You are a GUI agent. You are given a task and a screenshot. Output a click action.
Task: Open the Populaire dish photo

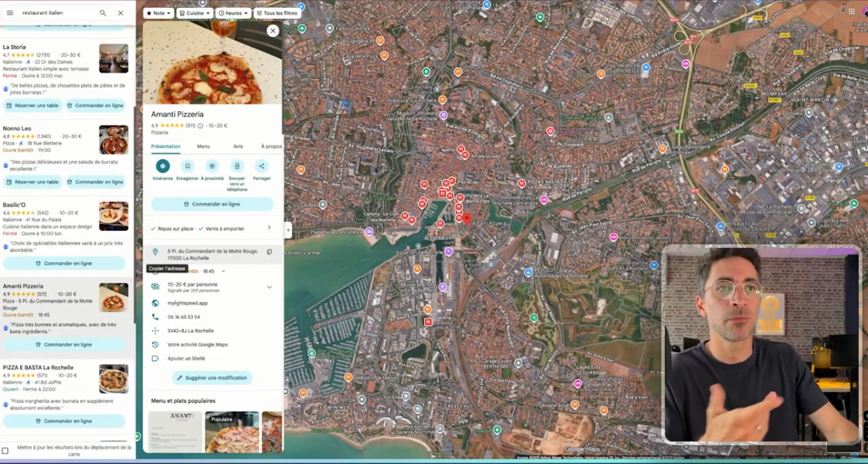coord(232,432)
